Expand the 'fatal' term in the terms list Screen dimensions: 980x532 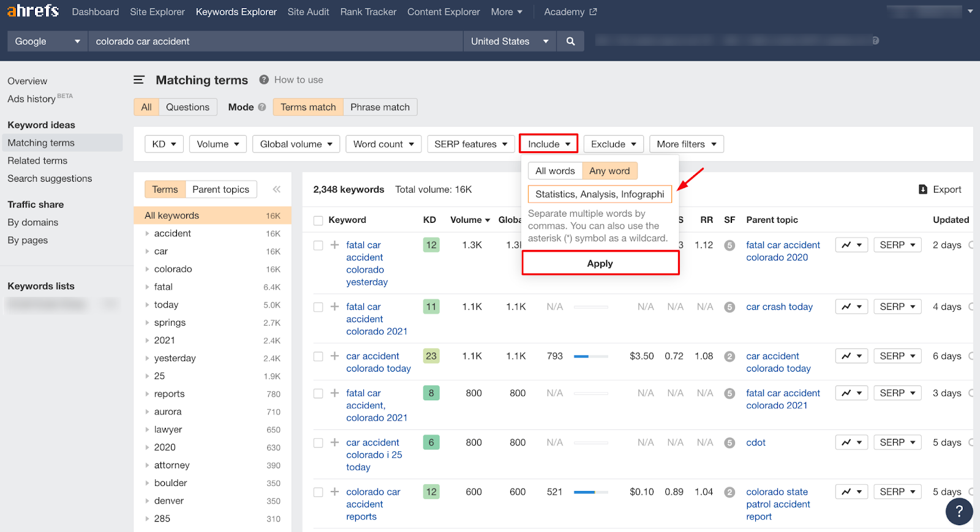tap(147, 287)
